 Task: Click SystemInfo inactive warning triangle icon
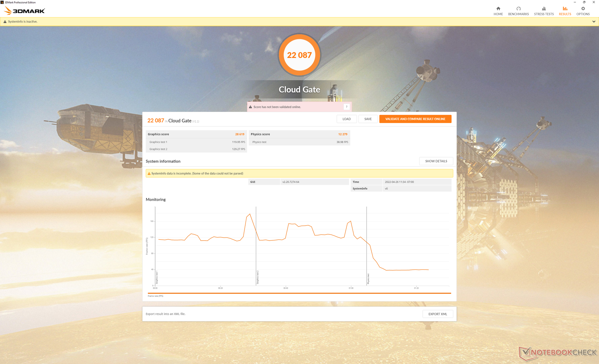[5, 22]
